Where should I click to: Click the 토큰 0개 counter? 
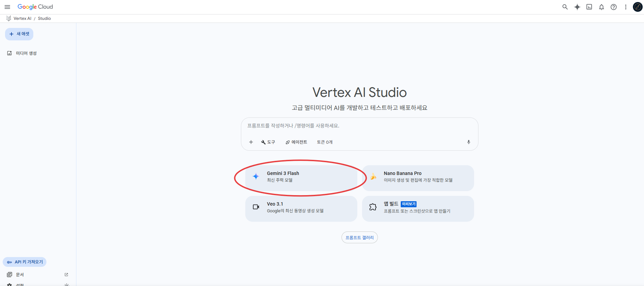click(x=324, y=142)
